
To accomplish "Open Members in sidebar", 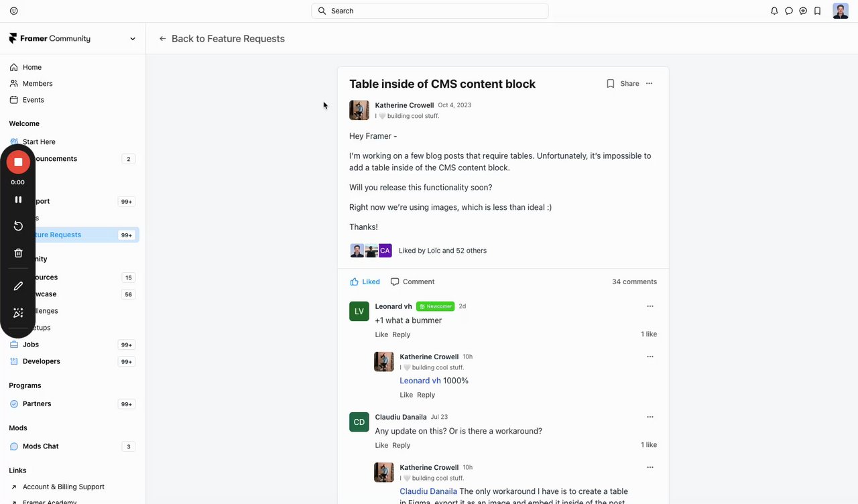I will point(37,84).
